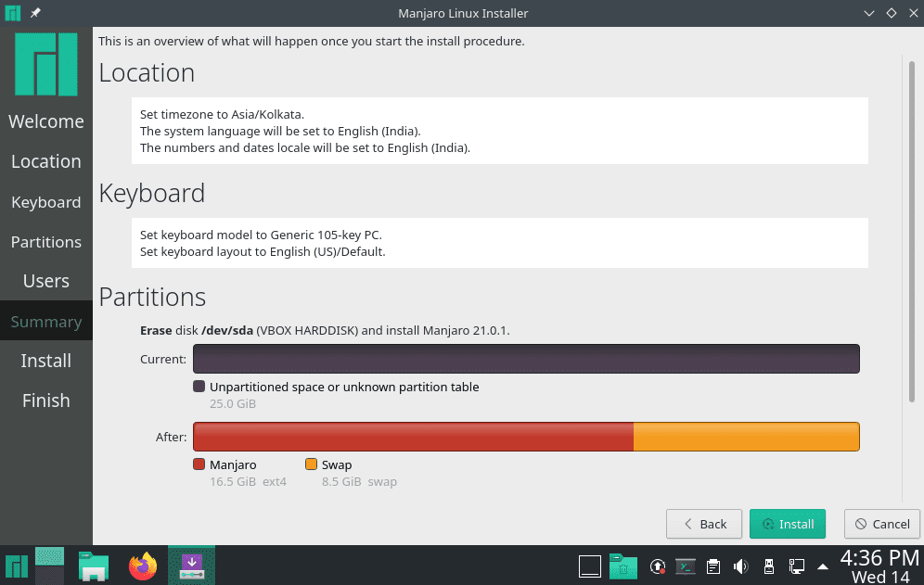924x585 pixels.
Task: Open the window menu chevron in the title bar
Action: 868,13
